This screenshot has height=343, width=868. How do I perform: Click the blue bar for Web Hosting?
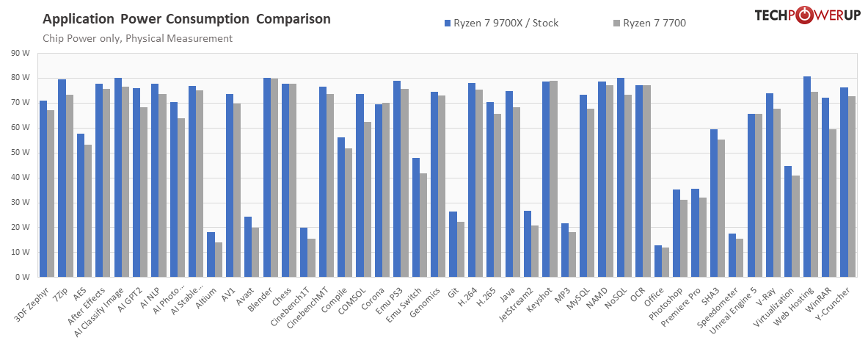click(807, 177)
